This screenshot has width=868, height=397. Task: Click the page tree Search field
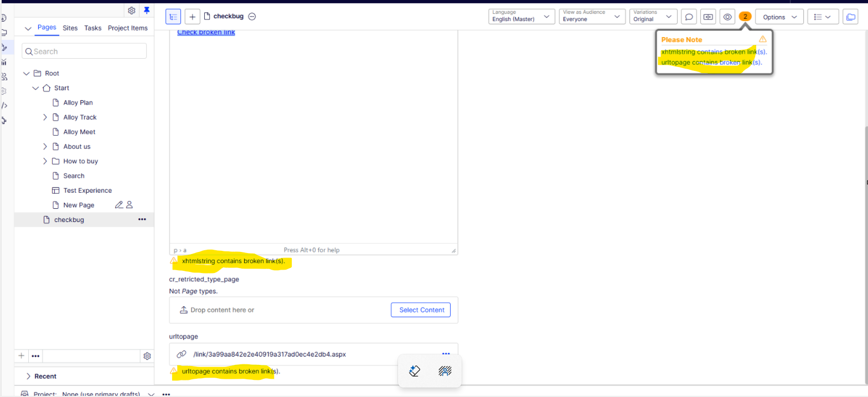tap(84, 51)
